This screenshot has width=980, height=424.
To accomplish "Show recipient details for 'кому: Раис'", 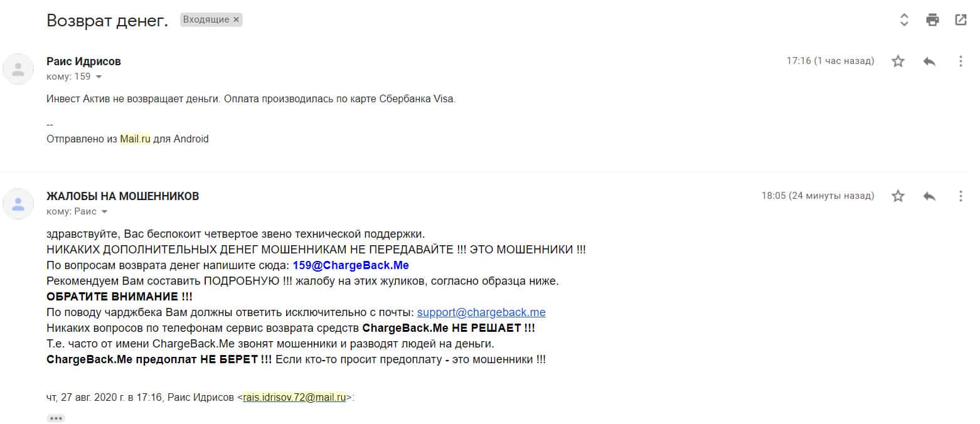I will pyautogui.click(x=105, y=212).
